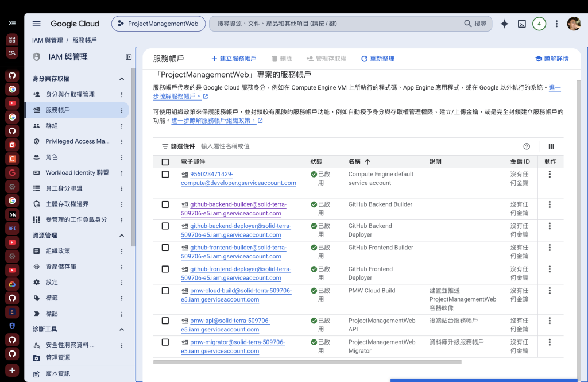Open more options beside 角色

122,157
